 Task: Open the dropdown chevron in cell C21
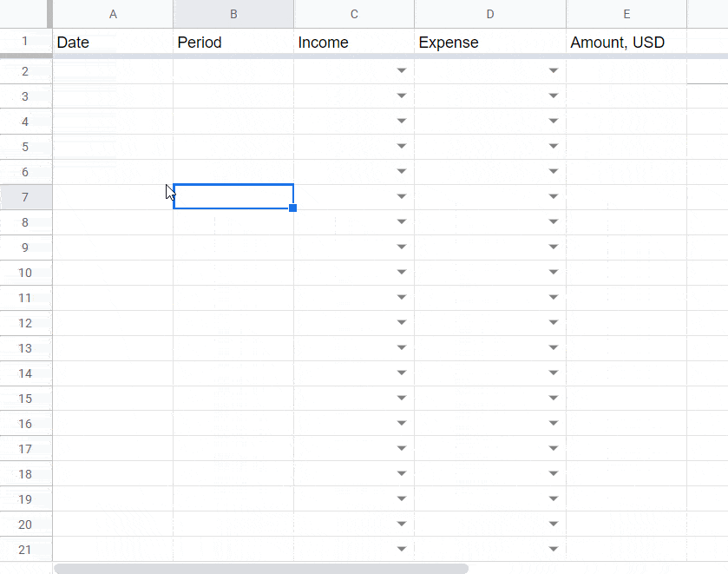[x=401, y=549]
